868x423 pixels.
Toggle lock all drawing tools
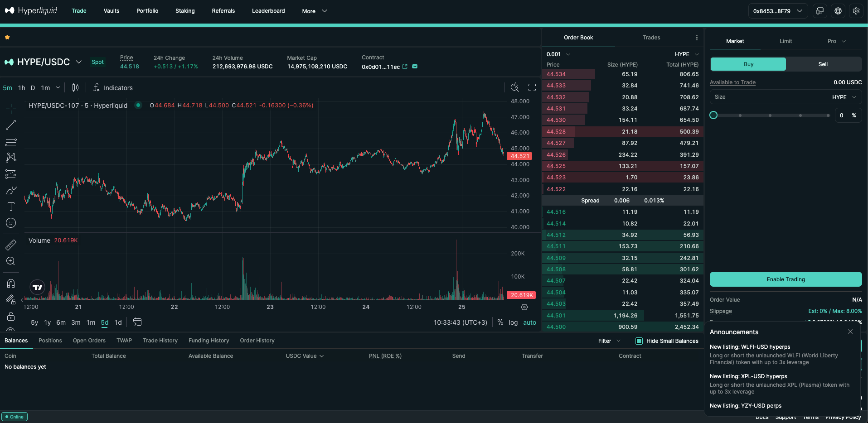coord(11,316)
